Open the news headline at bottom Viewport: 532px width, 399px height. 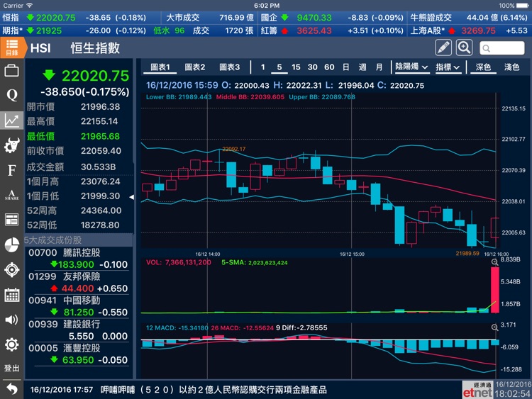pyautogui.click(x=214, y=390)
